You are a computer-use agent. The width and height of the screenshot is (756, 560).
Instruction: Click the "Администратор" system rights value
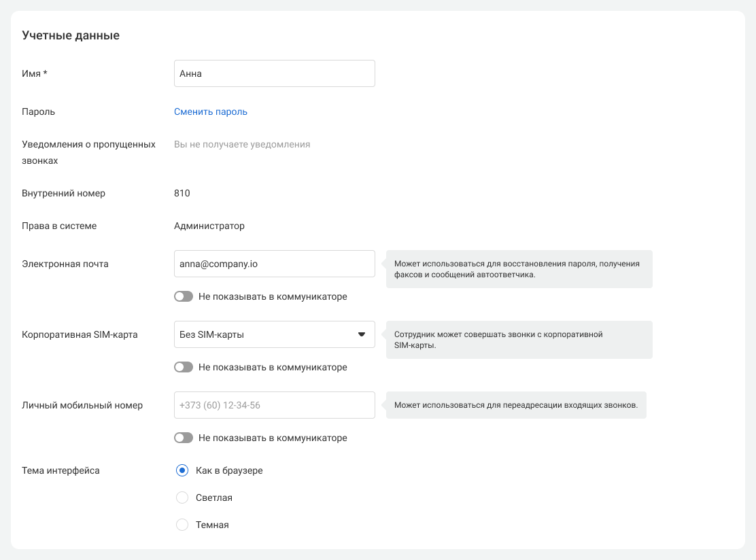[x=209, y=226]
